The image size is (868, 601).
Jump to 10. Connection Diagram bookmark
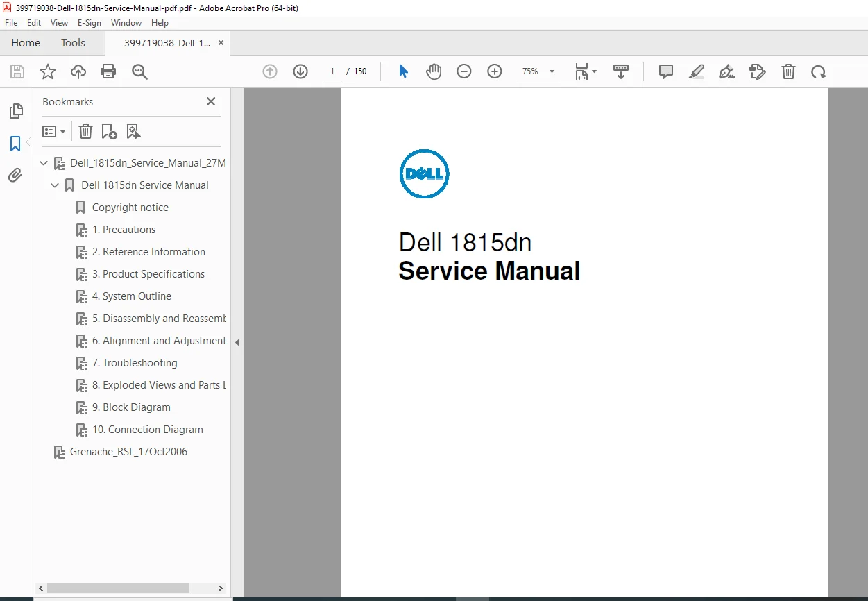pyautogui.click(x=148, y=430)
